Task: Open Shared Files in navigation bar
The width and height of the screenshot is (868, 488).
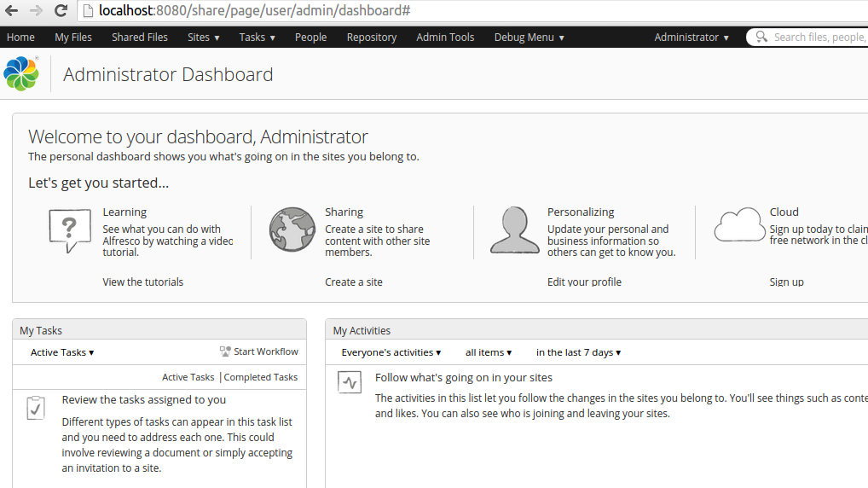Action: pos(140,38)
